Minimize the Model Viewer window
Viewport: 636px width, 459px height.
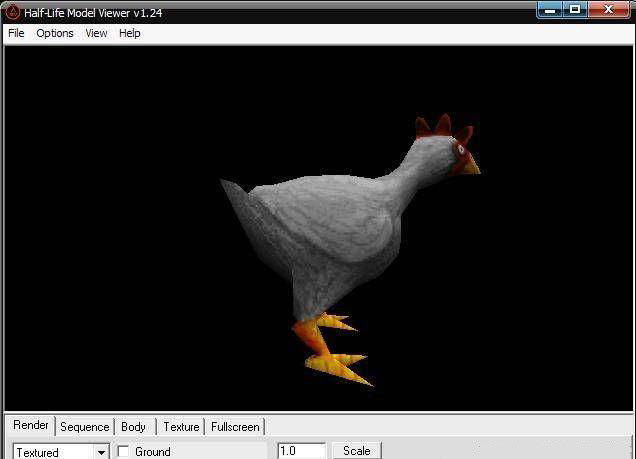point(550,10)
